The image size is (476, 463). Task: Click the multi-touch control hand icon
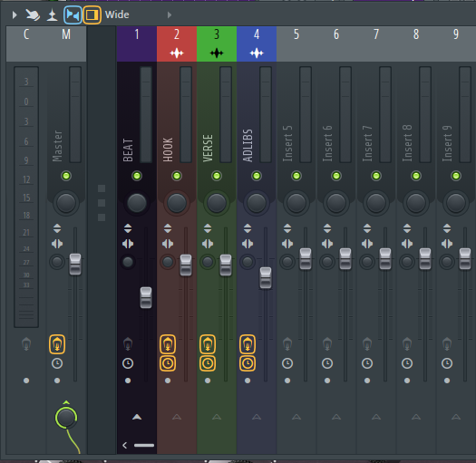click(33, 14)
